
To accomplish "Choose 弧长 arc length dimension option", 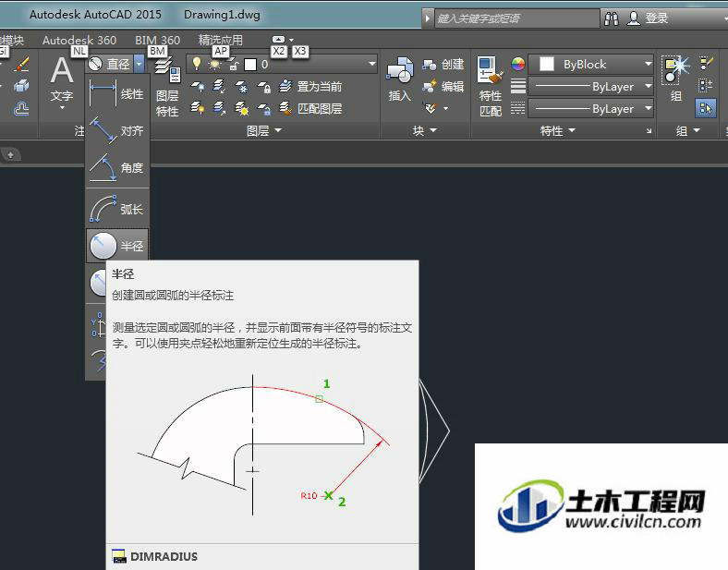I will 117,209.
